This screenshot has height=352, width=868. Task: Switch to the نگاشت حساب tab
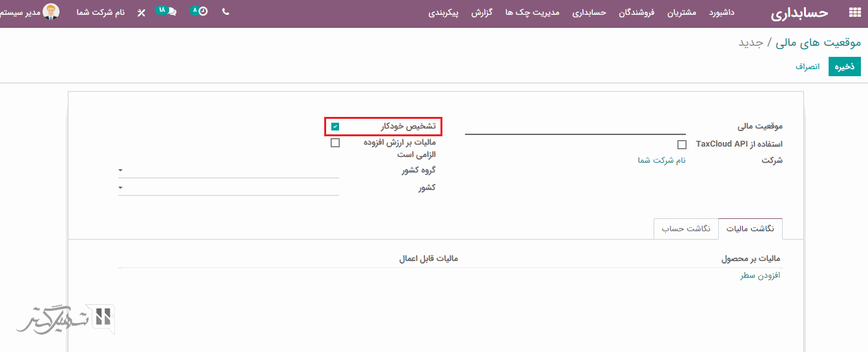pos(685,229)
